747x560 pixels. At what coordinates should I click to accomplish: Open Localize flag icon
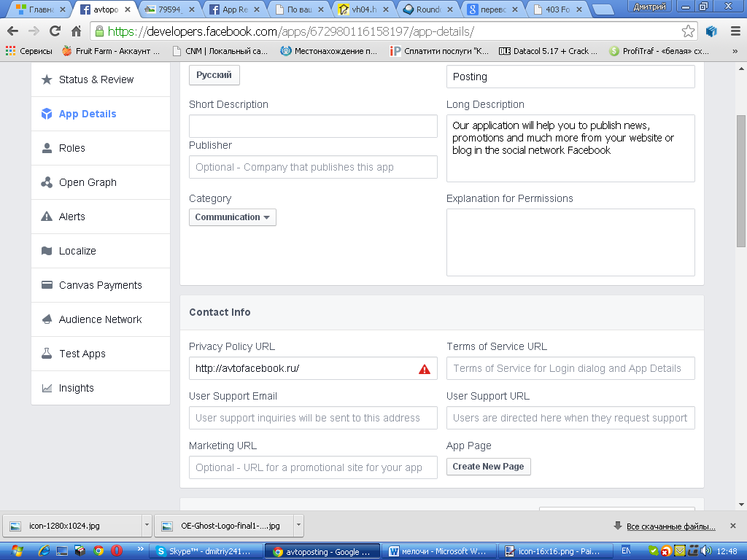[47, 251]
